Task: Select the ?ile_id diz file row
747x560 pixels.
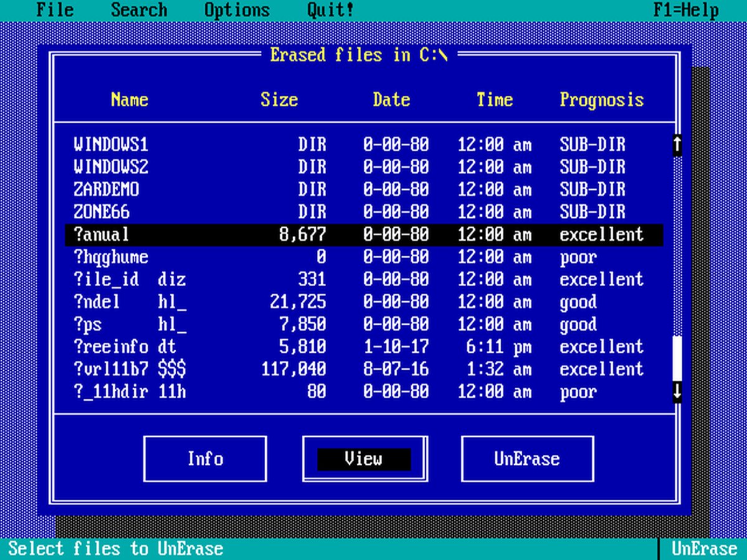Action: pos(364,279)
